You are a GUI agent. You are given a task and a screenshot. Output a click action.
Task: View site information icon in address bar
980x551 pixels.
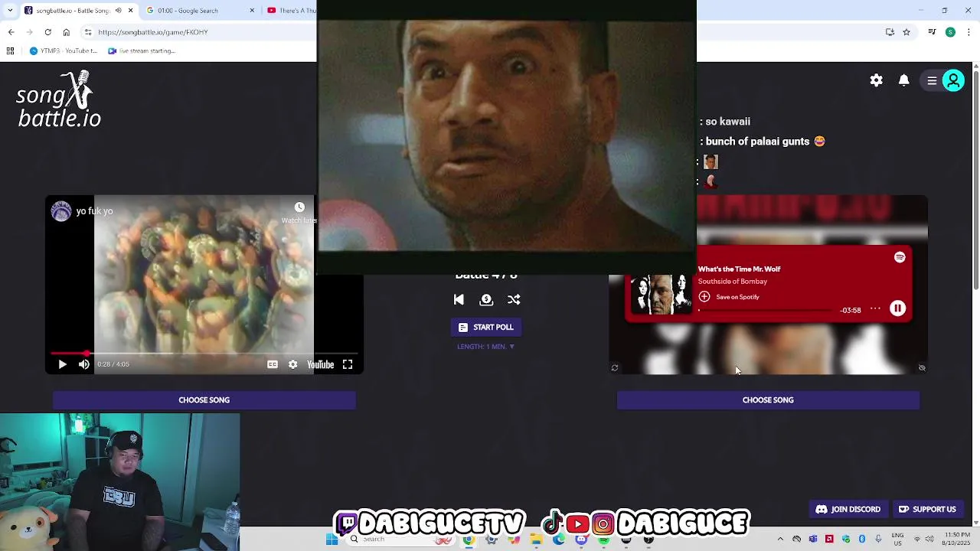pyautogui.click(x=88, y=32)
